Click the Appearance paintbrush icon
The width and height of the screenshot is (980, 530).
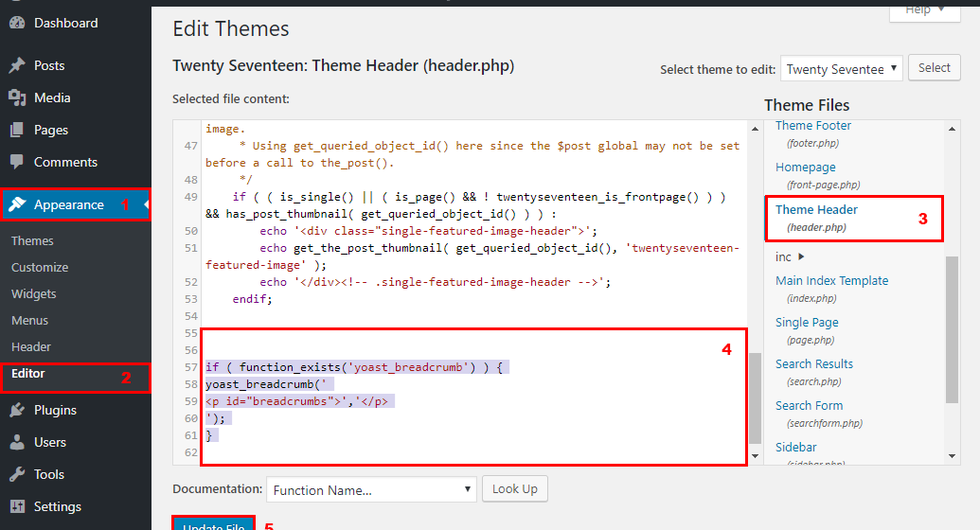tap(17, 204)
